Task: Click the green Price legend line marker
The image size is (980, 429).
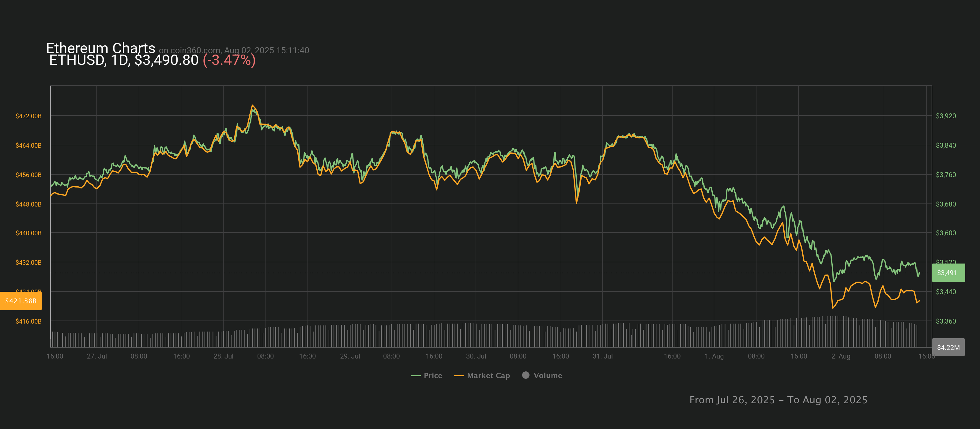Action: (x=416, y=376)
